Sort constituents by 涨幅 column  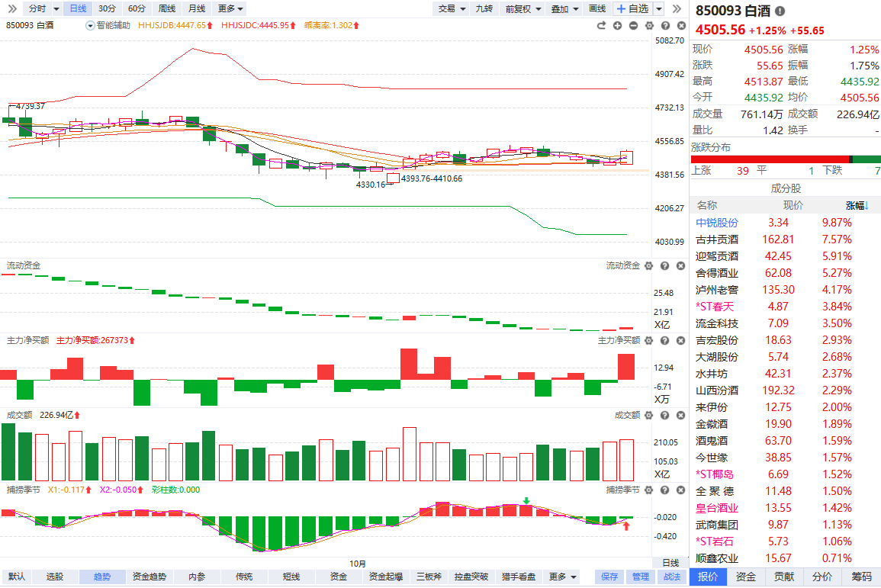(x=857, y=205)
